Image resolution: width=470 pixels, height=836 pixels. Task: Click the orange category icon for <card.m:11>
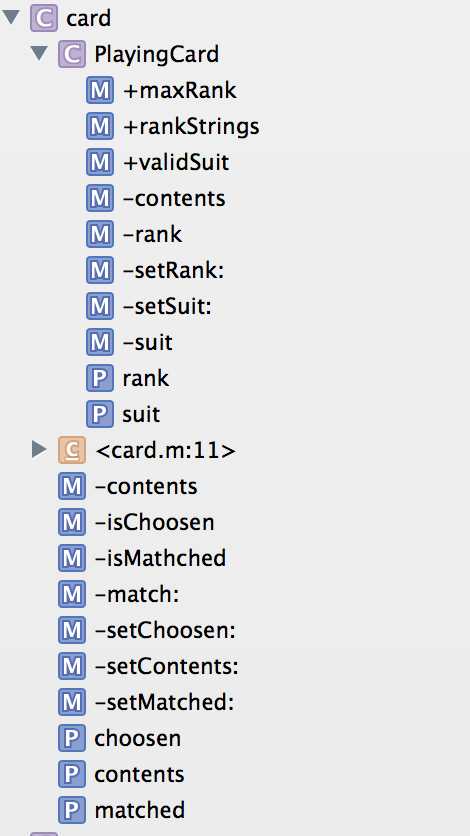coord(72,450)
